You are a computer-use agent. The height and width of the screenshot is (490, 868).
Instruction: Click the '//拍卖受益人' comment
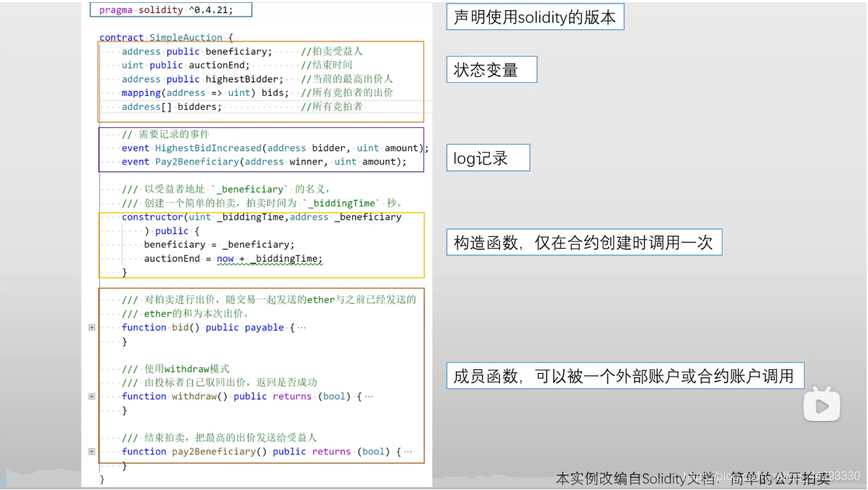click(x=332, y=52)
